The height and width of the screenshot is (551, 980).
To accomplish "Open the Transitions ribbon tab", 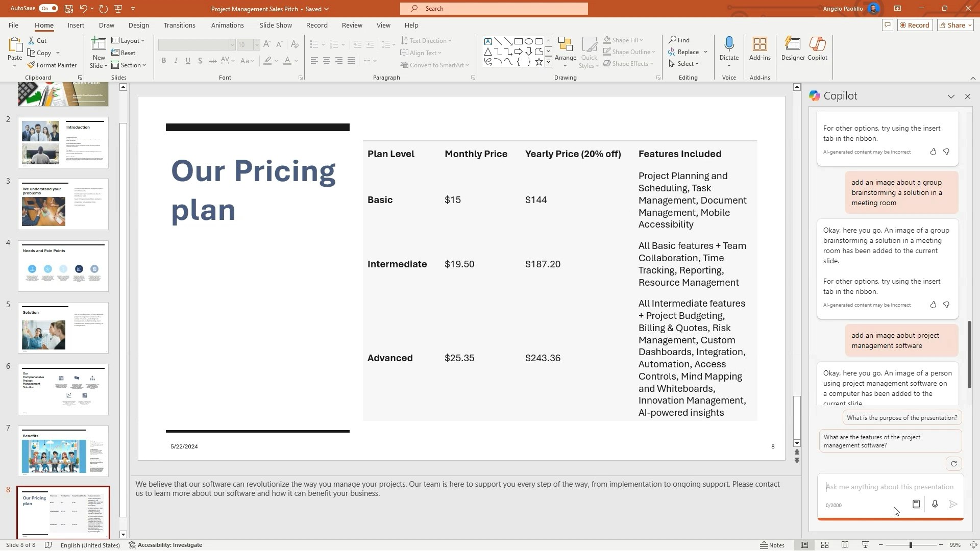I will coord(179,25).
